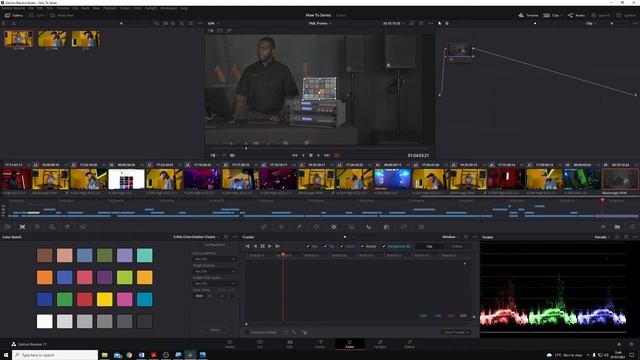Open the File menu

31,8
